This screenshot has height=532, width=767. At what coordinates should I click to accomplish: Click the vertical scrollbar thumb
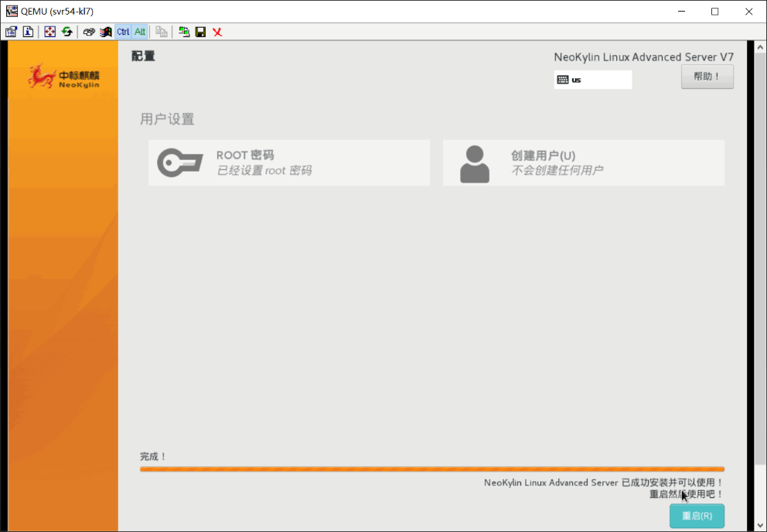[760, 259]
